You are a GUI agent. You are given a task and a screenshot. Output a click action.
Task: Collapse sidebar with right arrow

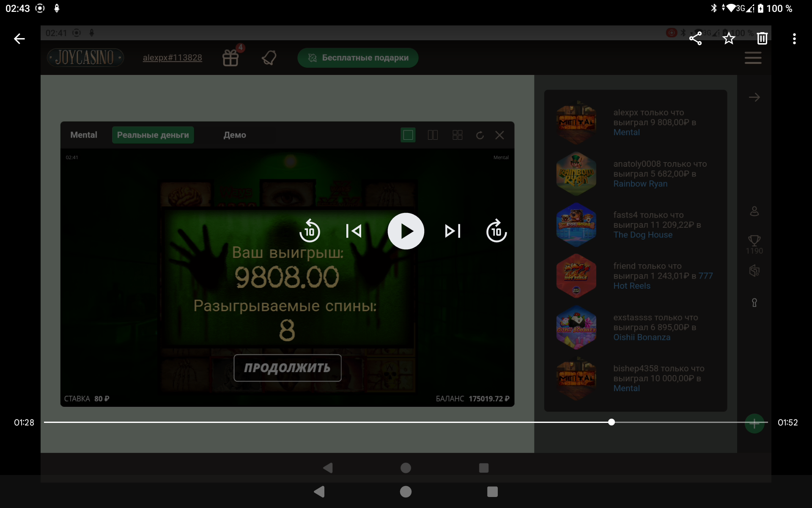click(754, 97)
